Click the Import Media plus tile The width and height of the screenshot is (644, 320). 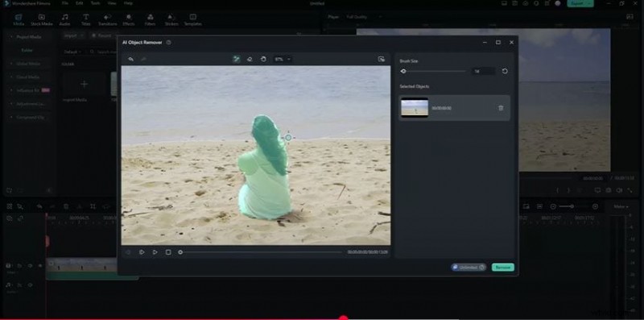tap(84, 85)
